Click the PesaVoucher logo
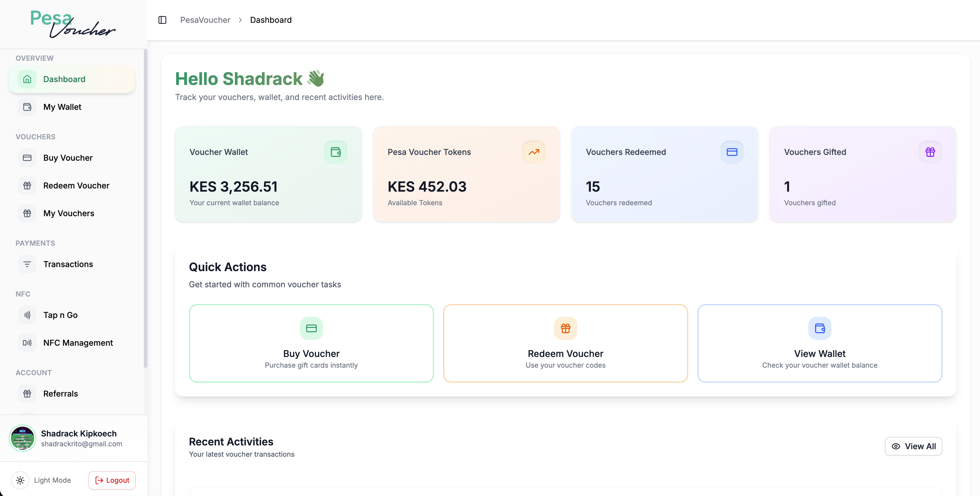Image resolution: width=980 pixels, height=496 pixels. 73,24
